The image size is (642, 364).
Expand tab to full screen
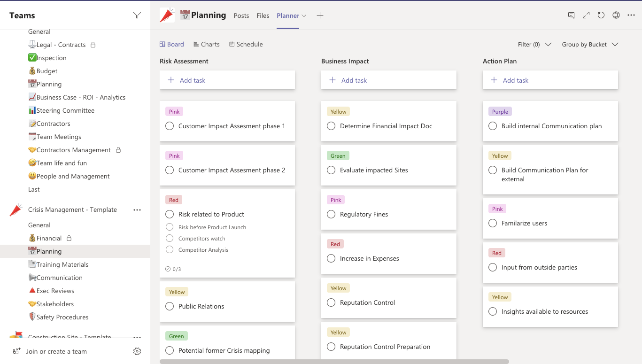point(586,15)
